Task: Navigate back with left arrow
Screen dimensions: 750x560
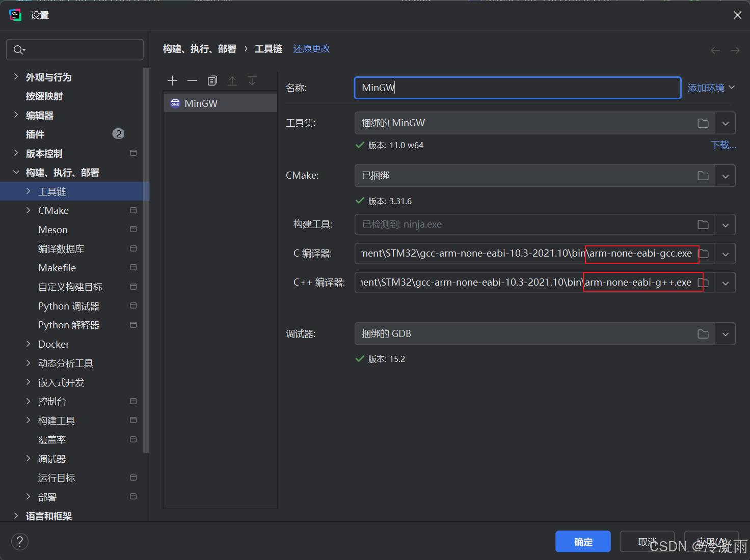Action: click(x=715, y=50)
